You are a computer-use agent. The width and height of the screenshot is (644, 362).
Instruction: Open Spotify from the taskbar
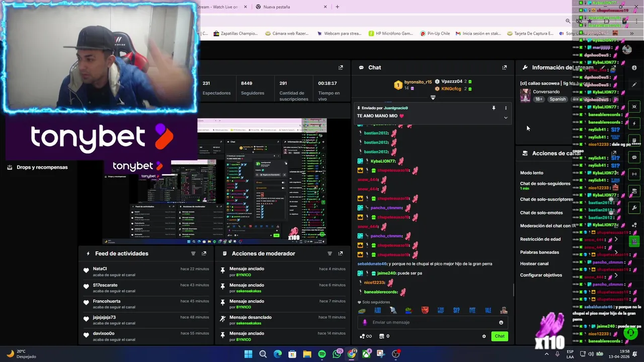(x=322, y=354)
